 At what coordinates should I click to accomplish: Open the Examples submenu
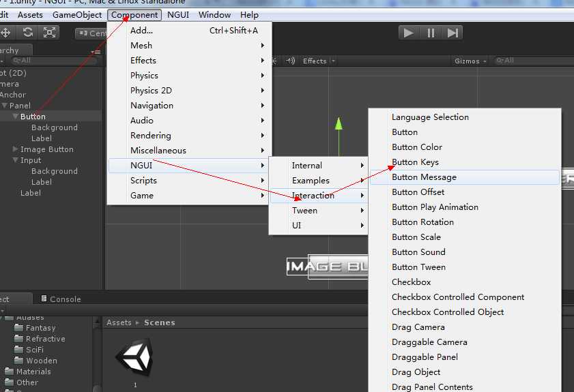319,180
